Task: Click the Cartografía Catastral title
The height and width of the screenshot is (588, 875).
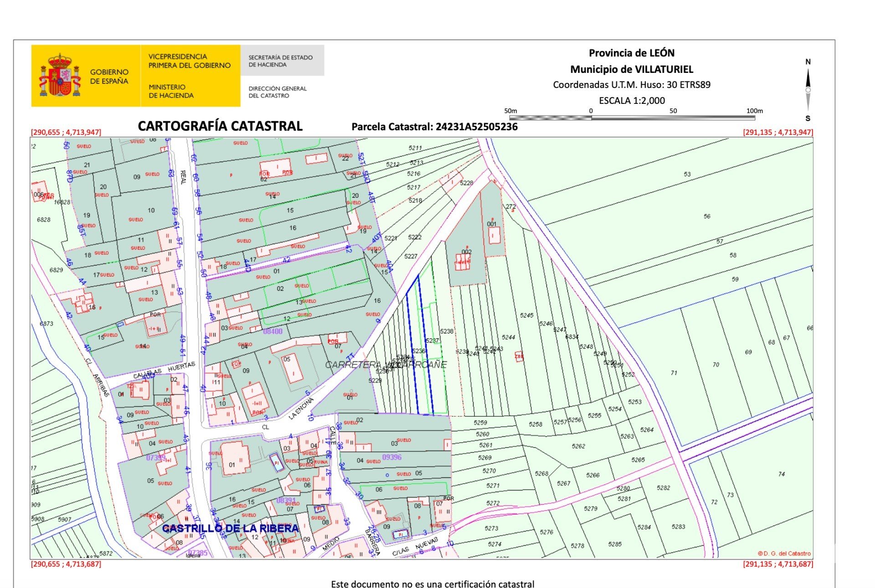Action: click(220, 126)
